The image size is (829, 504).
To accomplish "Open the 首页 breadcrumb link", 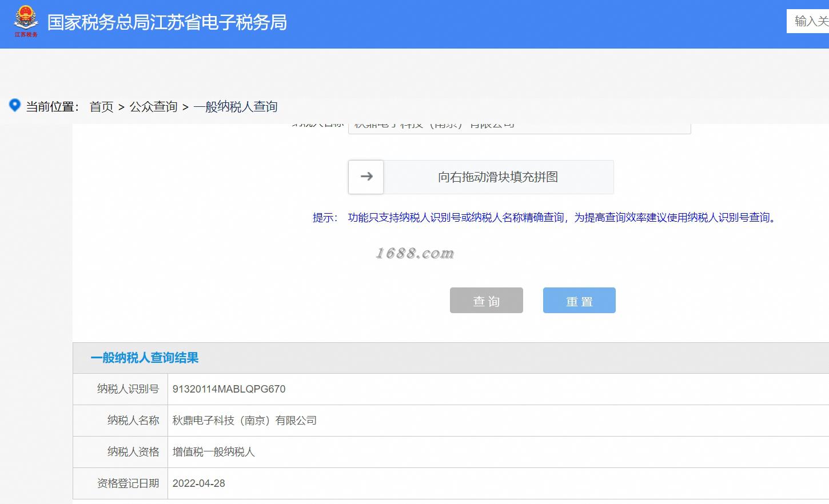I will (x=102, y=107).
